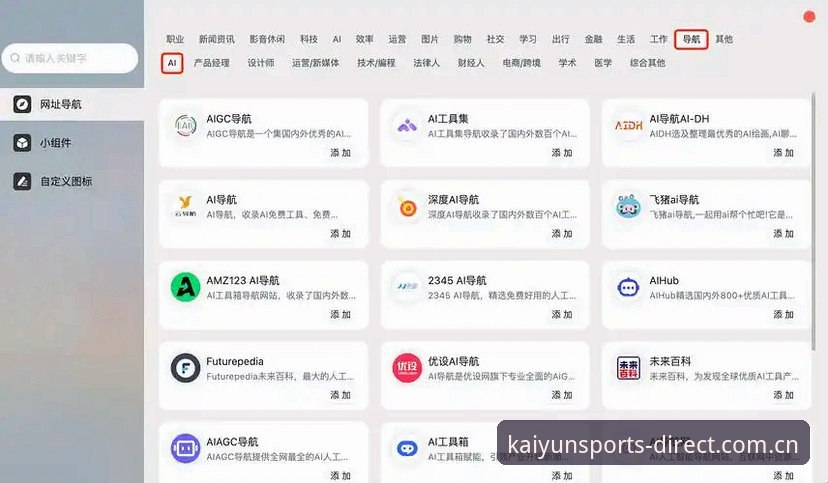The height and width of the screenshot is (483, 828).
Task: Click the Futurepedia F icon
Action: pyautogui.click(x=185, y=368)
